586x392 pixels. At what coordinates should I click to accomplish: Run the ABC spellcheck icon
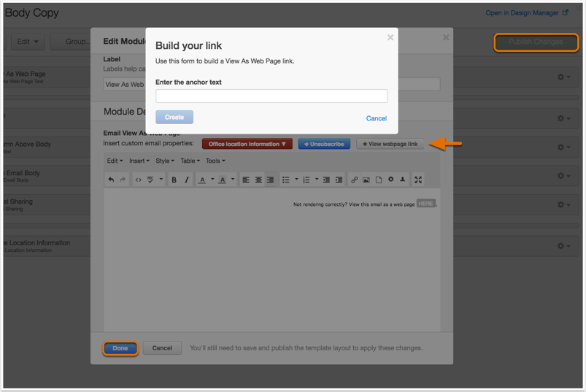click(x=150, y=180)
